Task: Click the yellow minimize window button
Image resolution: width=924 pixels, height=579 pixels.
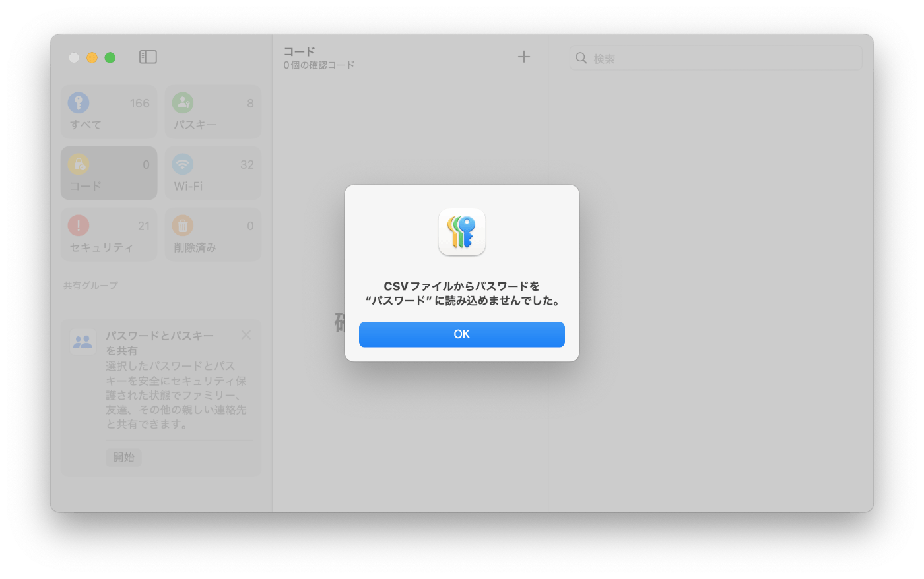Action: pos(92,57)
